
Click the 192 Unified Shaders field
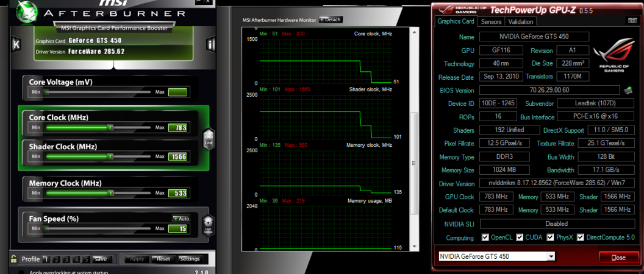click(509, 130)
